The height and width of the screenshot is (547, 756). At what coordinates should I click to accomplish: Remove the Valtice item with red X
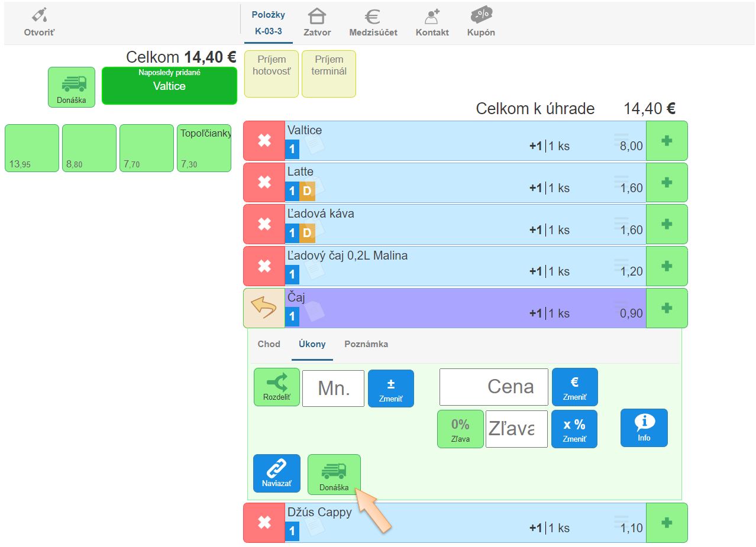coord(264,141)
